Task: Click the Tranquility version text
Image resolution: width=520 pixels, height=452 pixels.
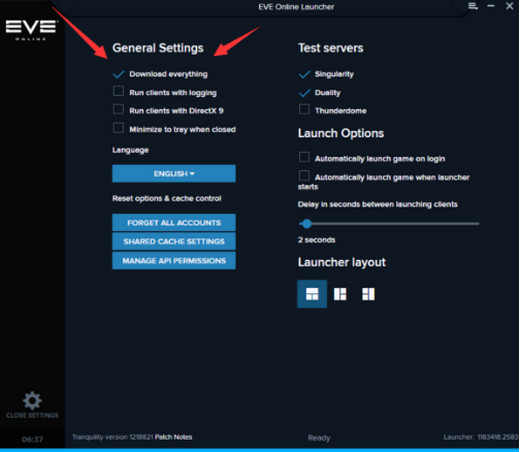Action: click(x=112, y=437)
